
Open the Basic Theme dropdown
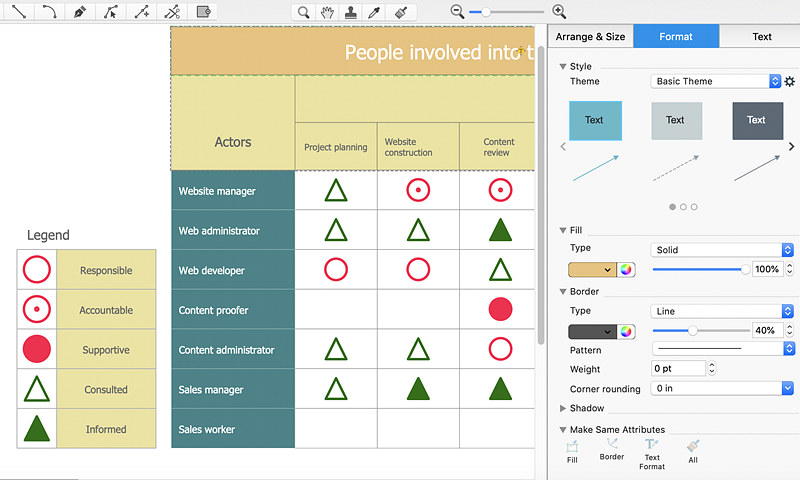point(715,81)
